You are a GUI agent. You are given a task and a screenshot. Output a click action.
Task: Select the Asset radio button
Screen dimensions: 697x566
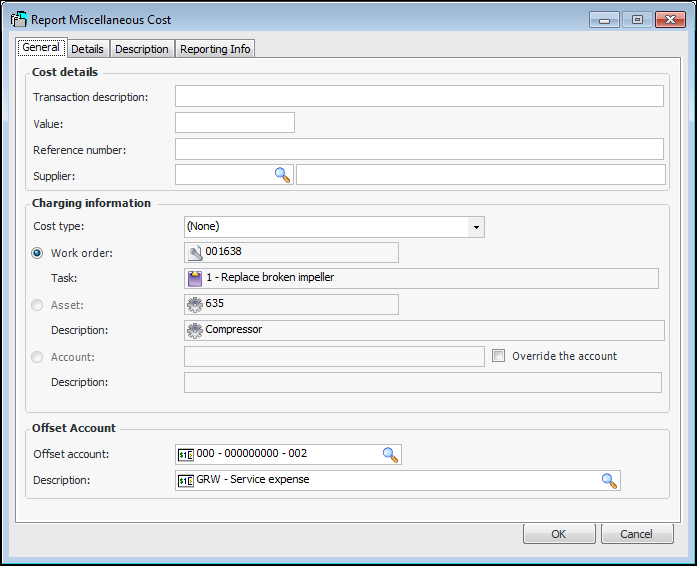tap(38, 305)
